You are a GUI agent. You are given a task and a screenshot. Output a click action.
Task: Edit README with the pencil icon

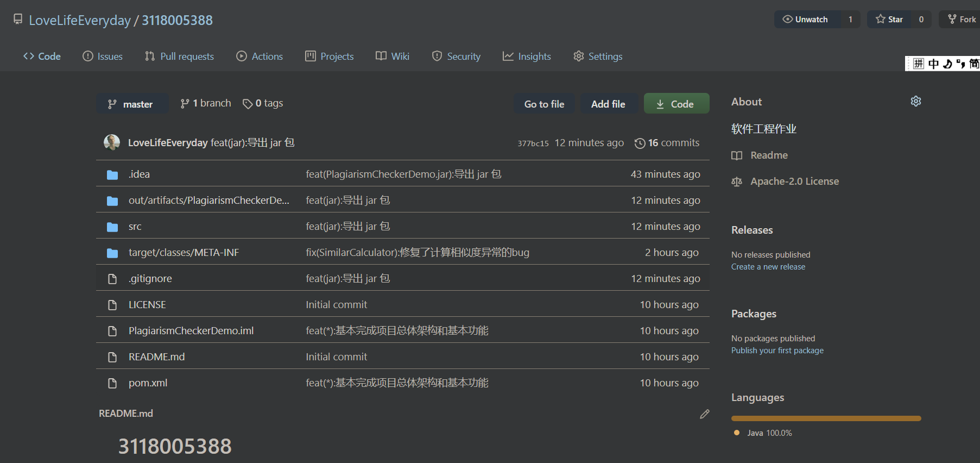click(x=705, y=414)
